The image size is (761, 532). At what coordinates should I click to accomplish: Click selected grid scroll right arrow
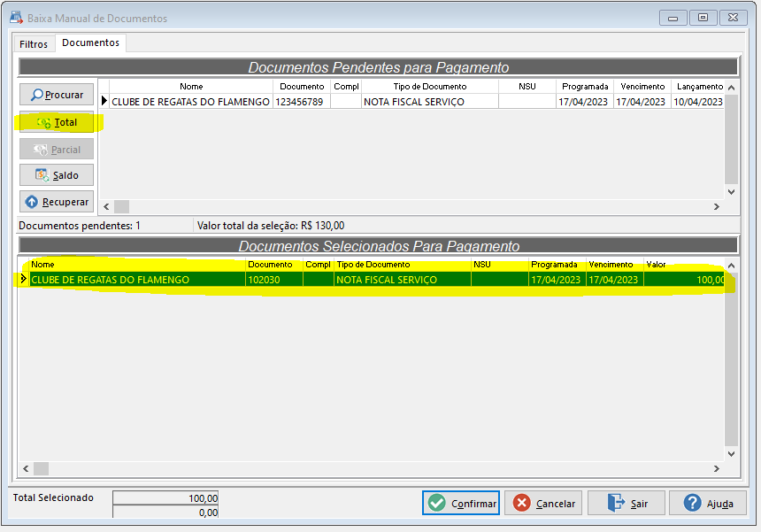pyautogui.click(x=717, y=469)
